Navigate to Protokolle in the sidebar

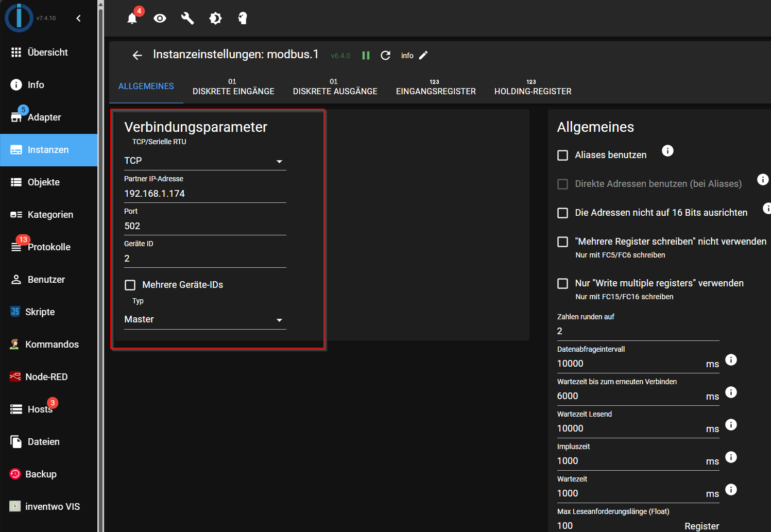49,247
